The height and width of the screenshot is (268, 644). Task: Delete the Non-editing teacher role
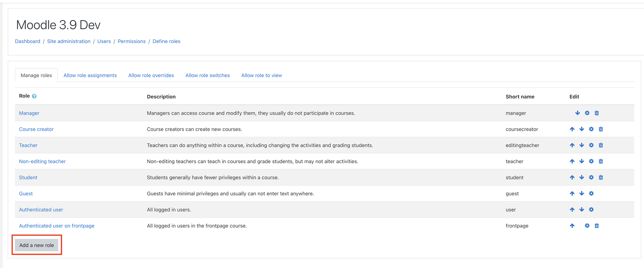(601, 161)
